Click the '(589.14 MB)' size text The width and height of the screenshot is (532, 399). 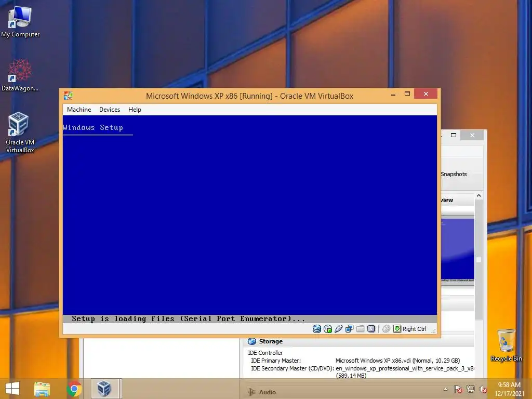click(351, 376)
